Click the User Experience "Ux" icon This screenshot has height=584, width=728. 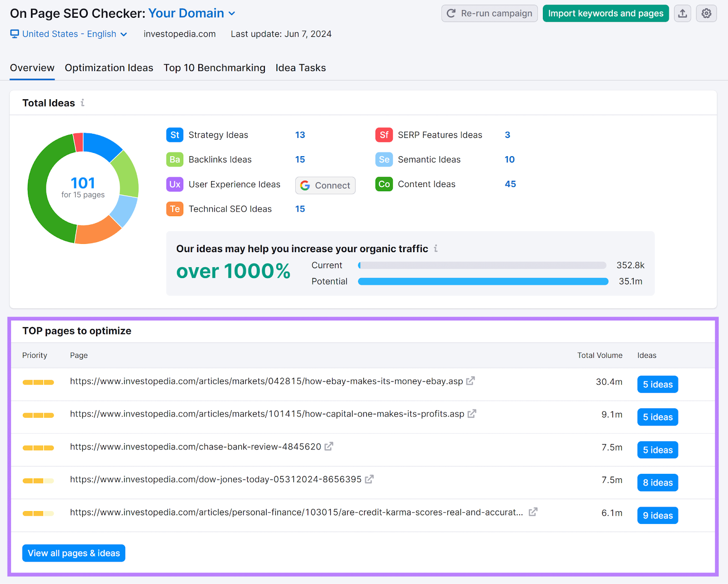(174, 184)
